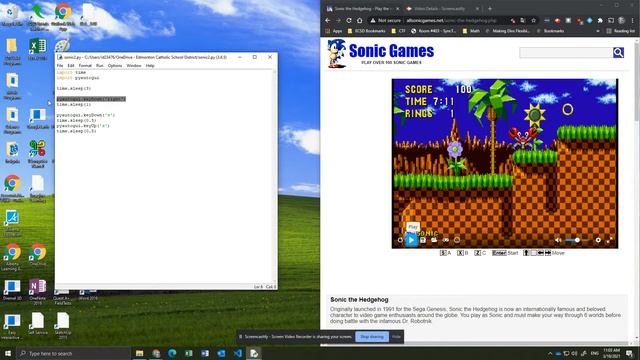Image resolution: width=640 pixels, height=360 pixels.
Task: Open the Run menu in IDLE
Action: (100, 65)
